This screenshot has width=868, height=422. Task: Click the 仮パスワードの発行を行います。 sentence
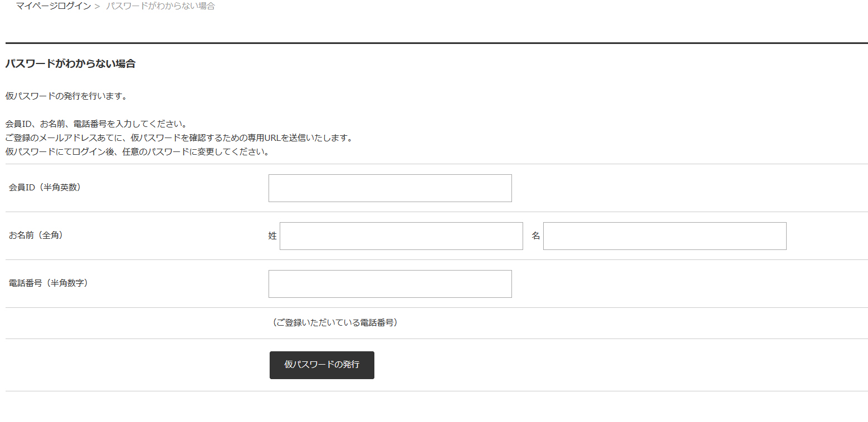[x=67, y=96]
